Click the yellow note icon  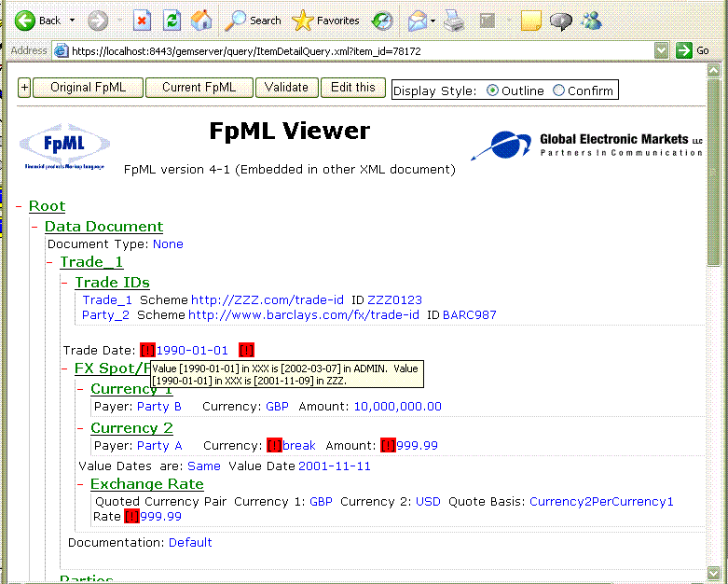click(x=530, y=21)
